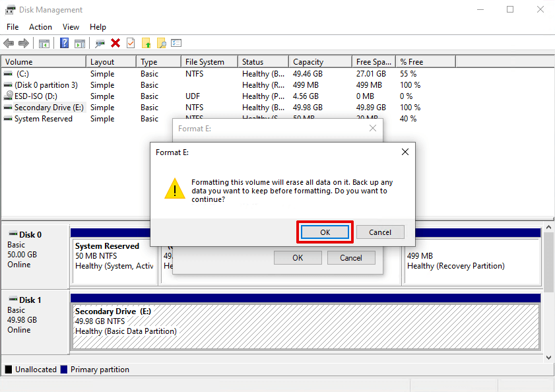
Task: Open the View menu
Action: (x=71, y=27)
